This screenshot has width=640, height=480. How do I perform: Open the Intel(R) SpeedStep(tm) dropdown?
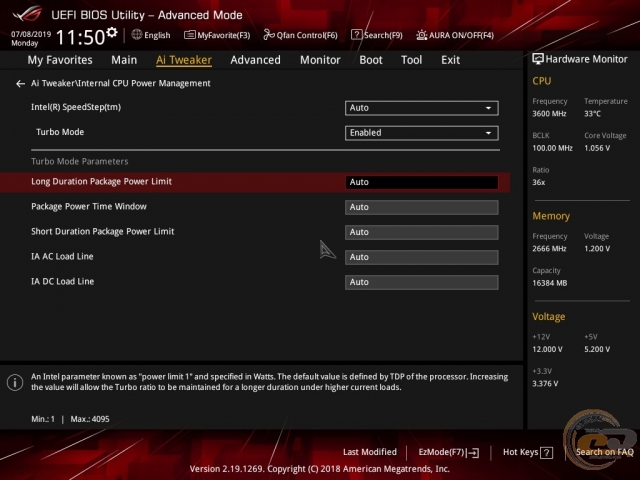tap(422, 108)
